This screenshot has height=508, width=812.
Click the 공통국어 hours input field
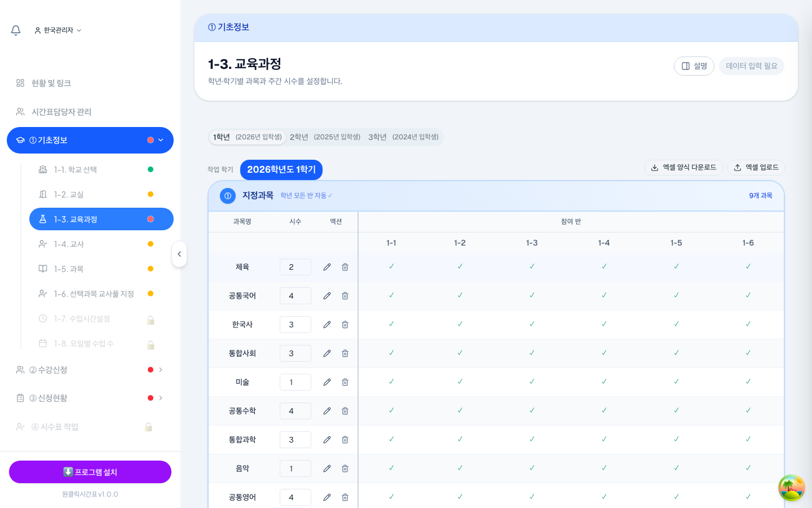click(x=295, y=296)
